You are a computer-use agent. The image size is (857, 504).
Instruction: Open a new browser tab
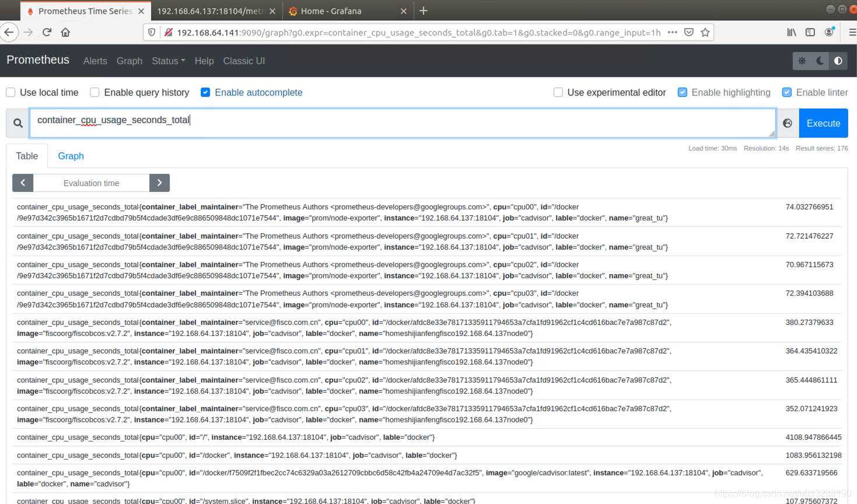424,10
